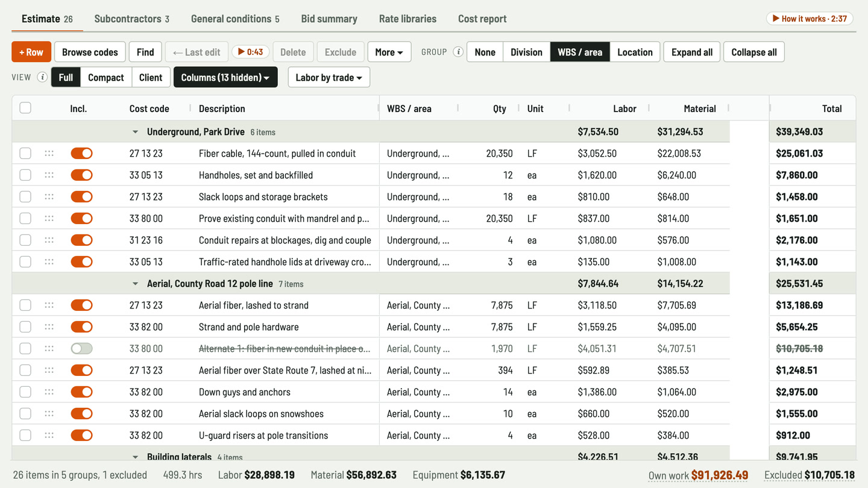Click Collapse all groups button
868x488 pixels.
(x=754, y=52)
